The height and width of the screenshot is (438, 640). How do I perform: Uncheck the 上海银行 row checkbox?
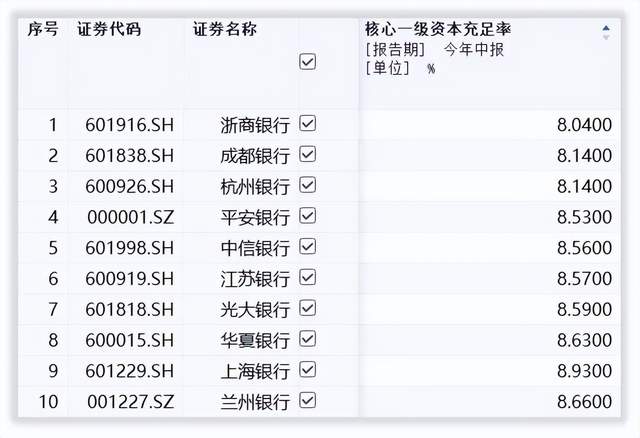pos(307,370)
